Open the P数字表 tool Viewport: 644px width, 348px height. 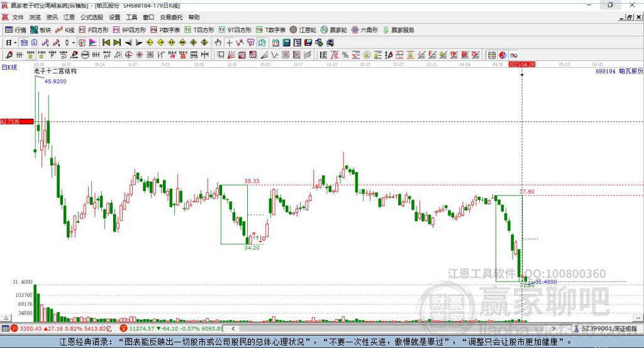165,30
